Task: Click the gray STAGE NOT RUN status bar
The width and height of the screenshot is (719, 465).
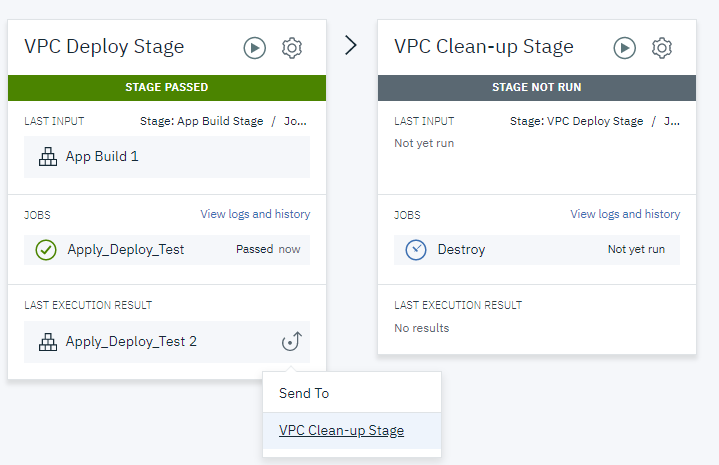Action: click(x=537, y=87)
